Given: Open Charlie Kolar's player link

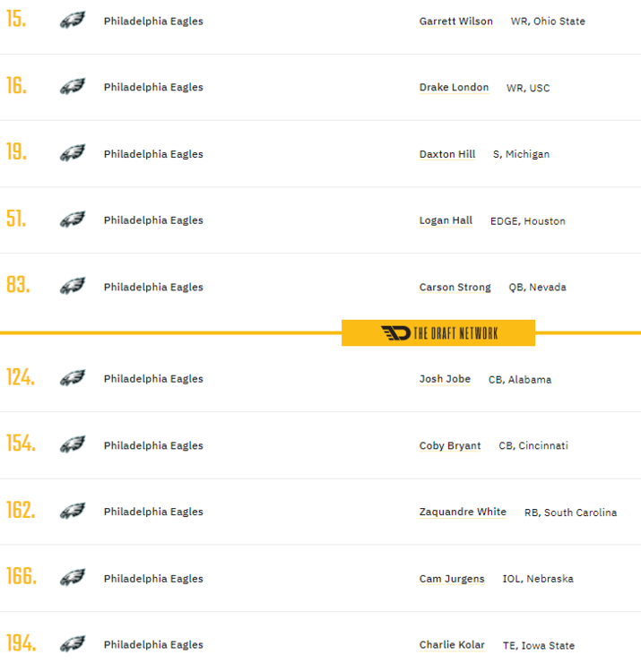Looking at the screenshot, I should [x=452, y=645].
